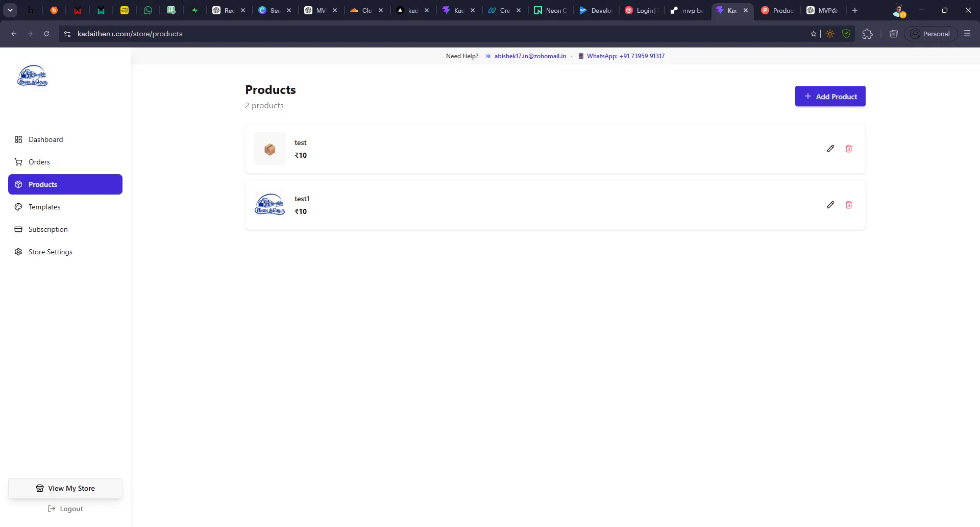Click the orange sun extension icon
The width and height of the screenshot is (980, 527).
830,34
